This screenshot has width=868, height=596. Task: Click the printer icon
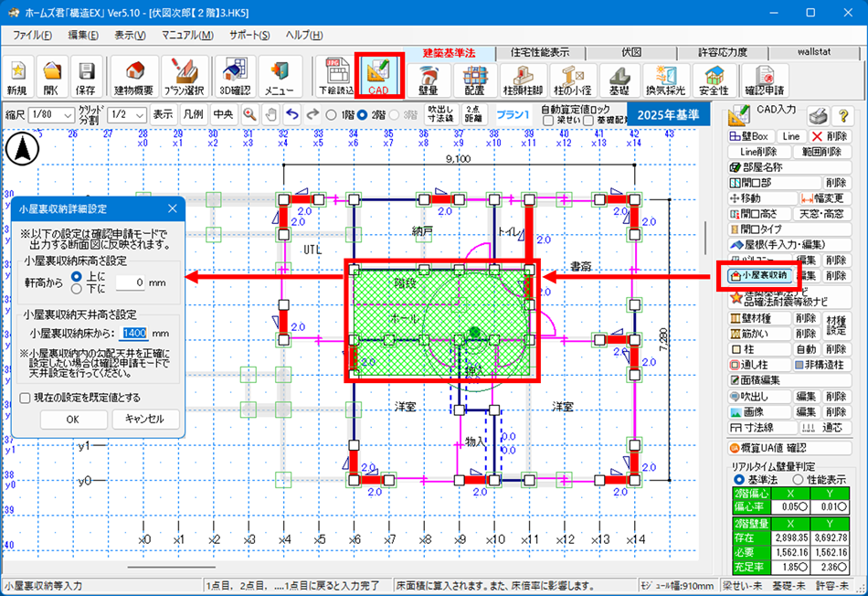coord(819,116)
